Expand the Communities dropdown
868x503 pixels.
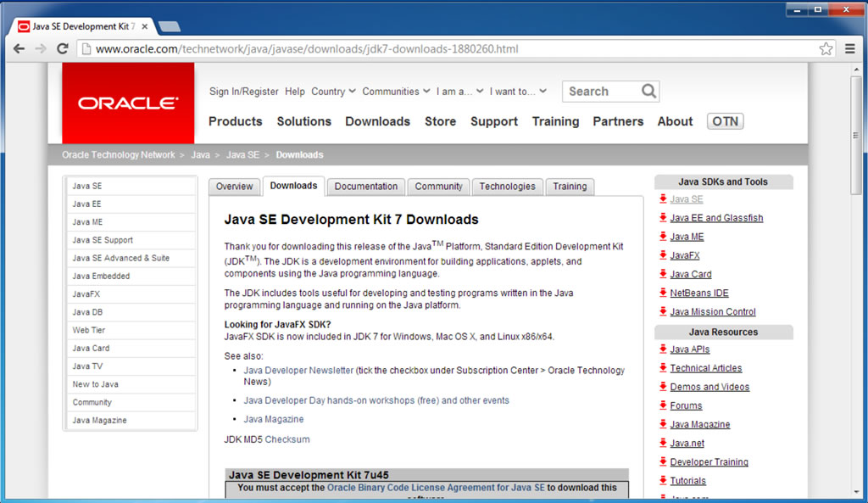coord(396,92)
